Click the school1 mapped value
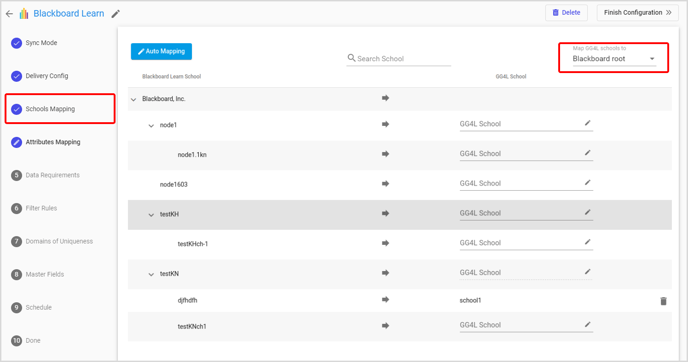Viewport: 688px width, 362px height. click(x=470, y=301)
